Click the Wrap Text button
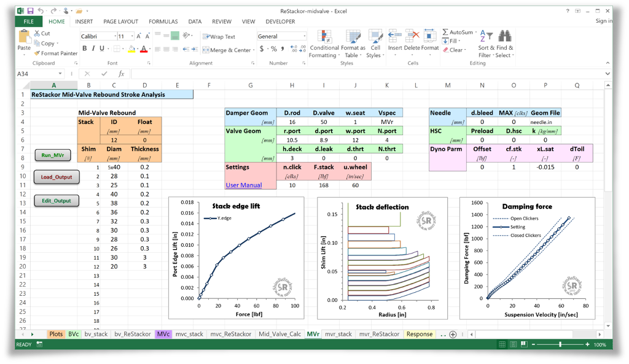This screenshot has width=629, height=364. tap(219, 36)
